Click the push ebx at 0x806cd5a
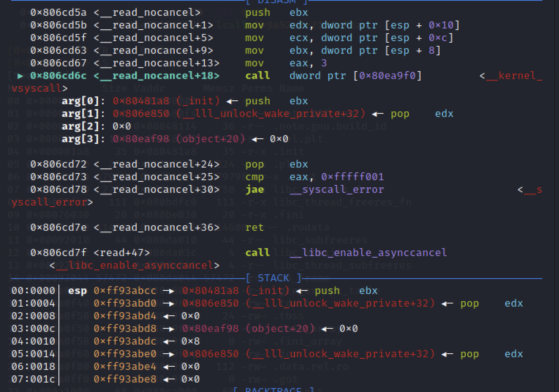The width and height of the screenshot is (559, 392). [277, 13]
